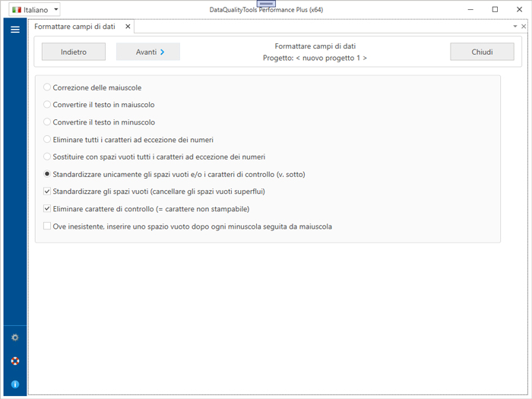Expand the tab list dropdown arrow
This screenshot has height=399, width=532.
tap(515, 26)
